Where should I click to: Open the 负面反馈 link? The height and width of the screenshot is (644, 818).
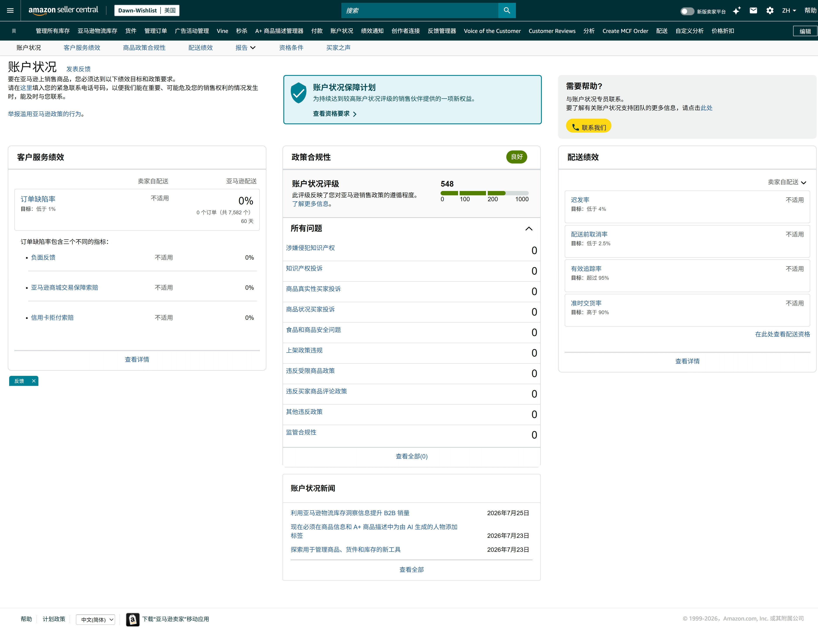[x=43, y=257]
